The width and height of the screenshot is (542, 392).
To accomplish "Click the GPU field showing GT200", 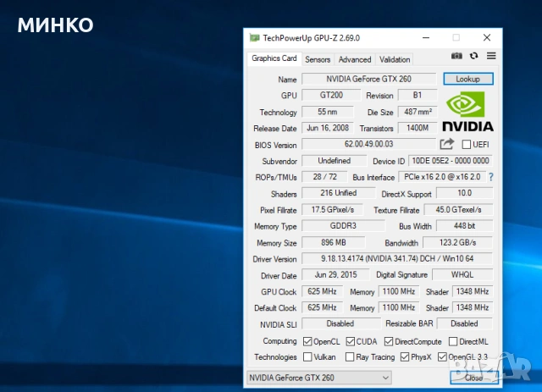I will 331,95.
